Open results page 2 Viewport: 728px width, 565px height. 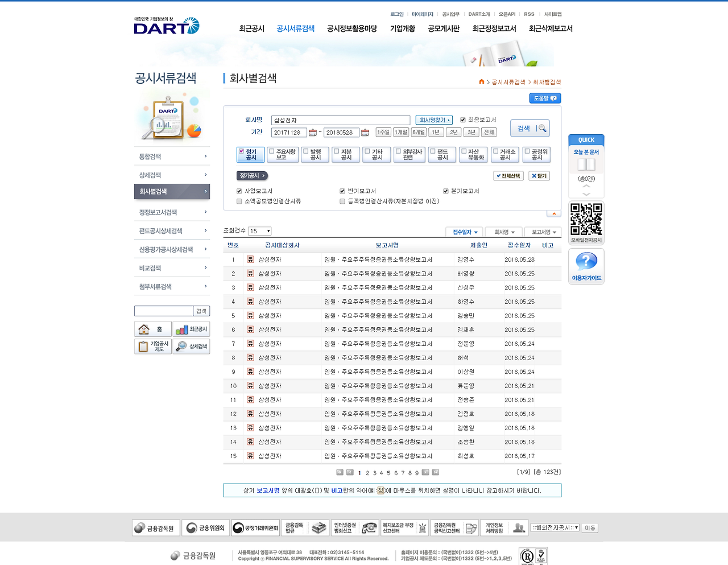click(367, 472)
